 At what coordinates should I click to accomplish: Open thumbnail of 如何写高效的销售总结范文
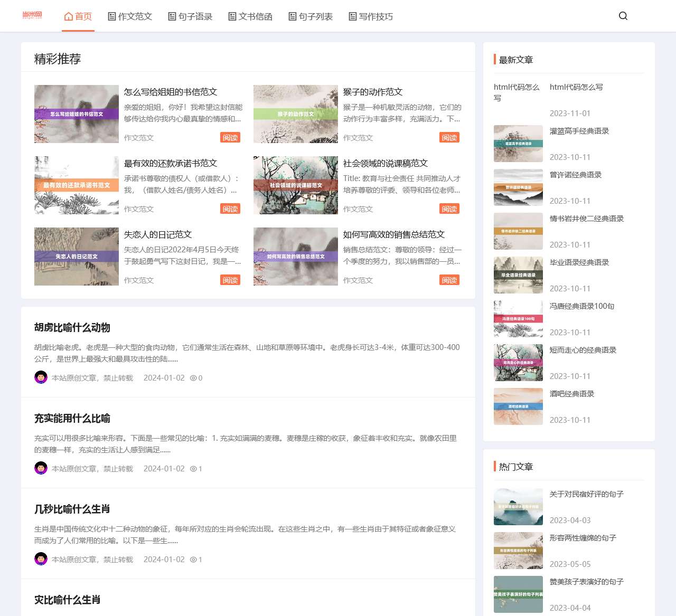(296, 257)
